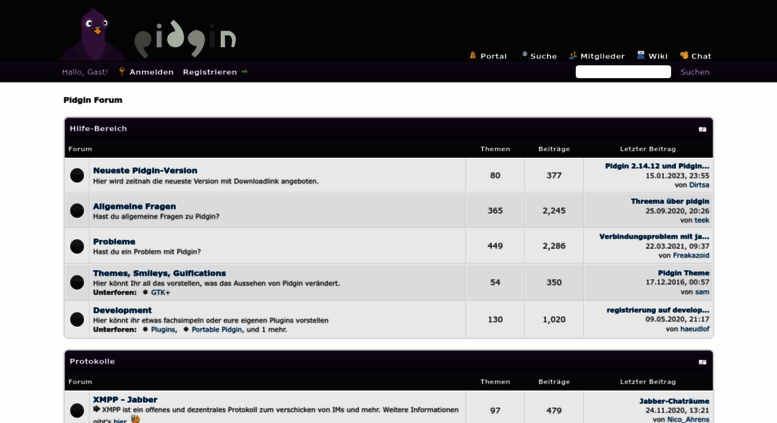The height and width of the screenshot is (423, 777).
Task: Click the Wiki book icon
Action: (641, 55)
